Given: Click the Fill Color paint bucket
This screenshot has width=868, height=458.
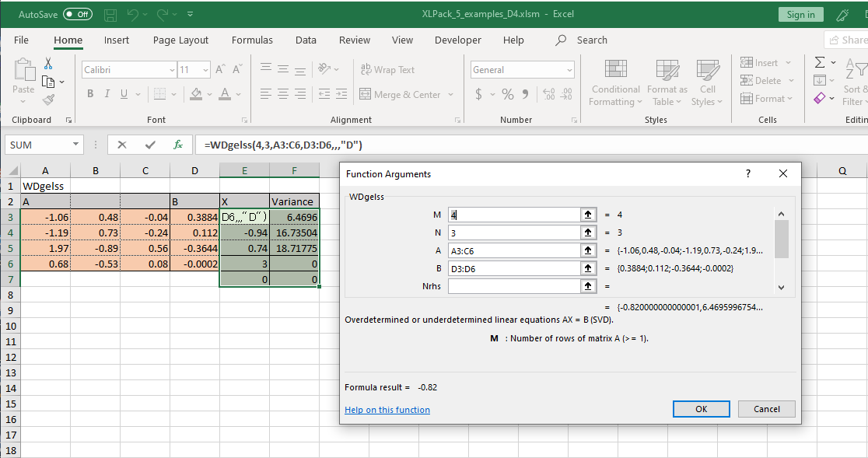Looking at the screenshot, I should (195, 94).
